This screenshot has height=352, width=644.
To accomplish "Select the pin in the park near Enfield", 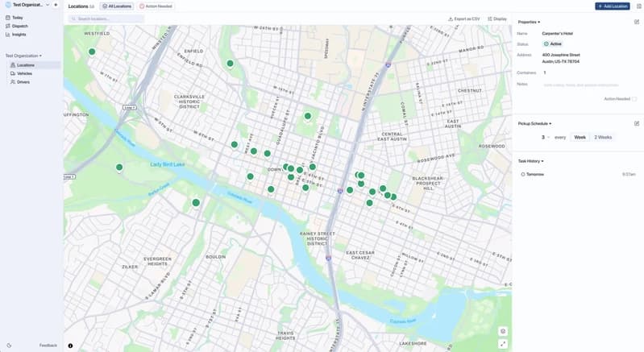I will (230, 64).
